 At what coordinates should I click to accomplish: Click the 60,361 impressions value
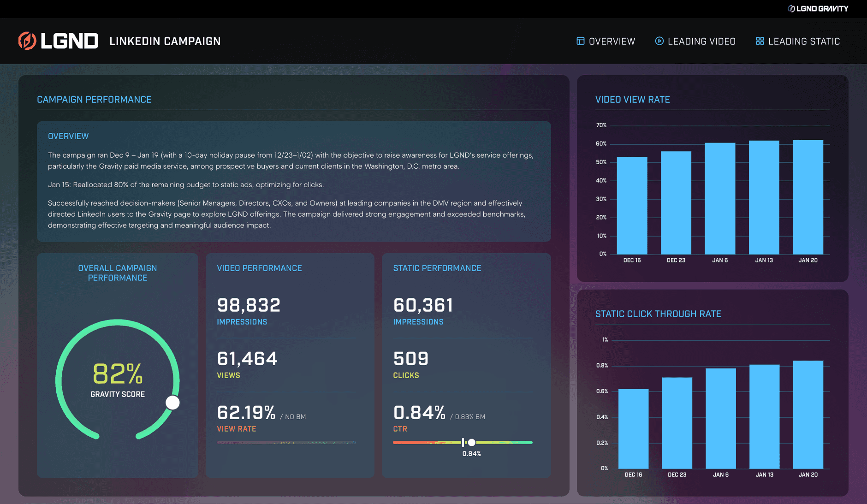[423, 305]
